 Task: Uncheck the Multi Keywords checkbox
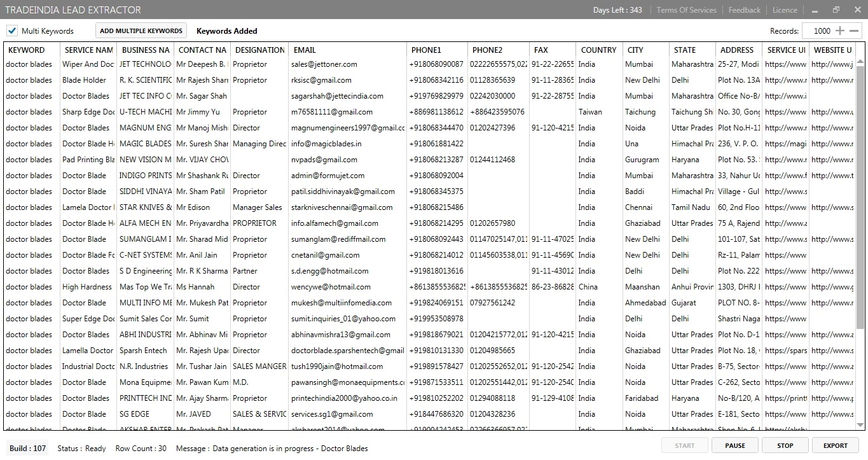(12, 31)
